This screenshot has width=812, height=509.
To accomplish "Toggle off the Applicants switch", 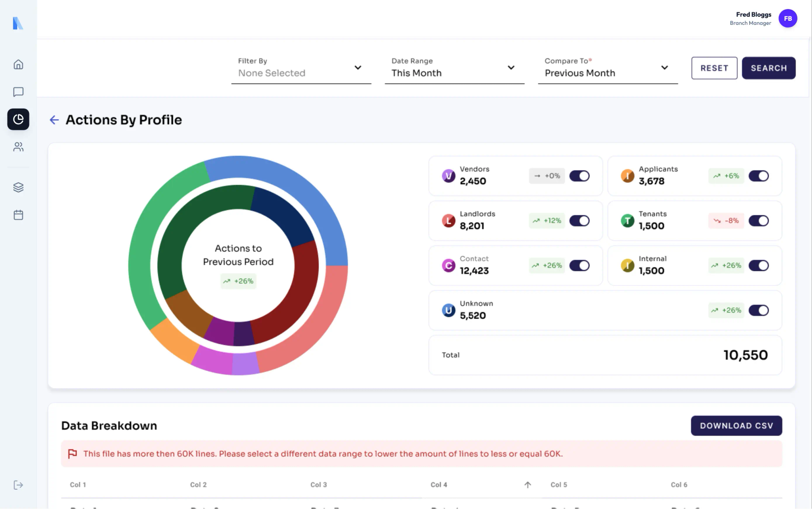I will coord(759,176).
